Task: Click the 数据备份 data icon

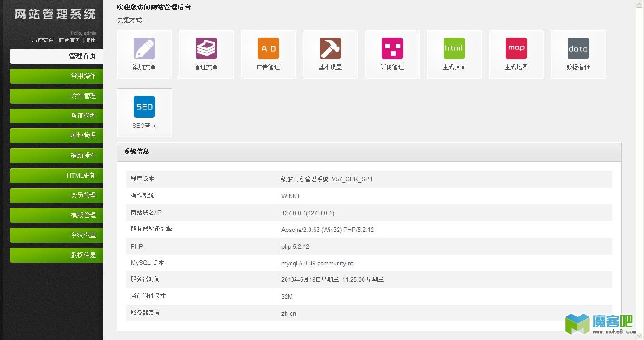Action: (x=578, y=48)
